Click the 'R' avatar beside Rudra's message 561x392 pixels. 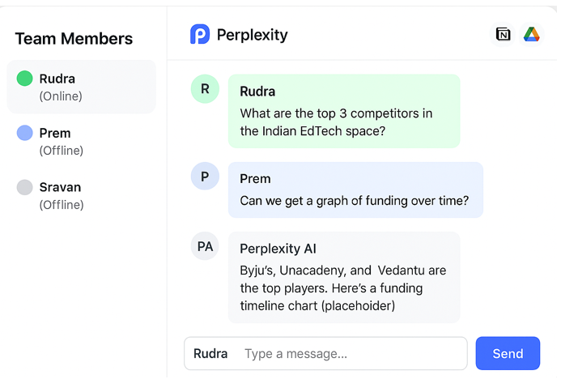(205, 89)
